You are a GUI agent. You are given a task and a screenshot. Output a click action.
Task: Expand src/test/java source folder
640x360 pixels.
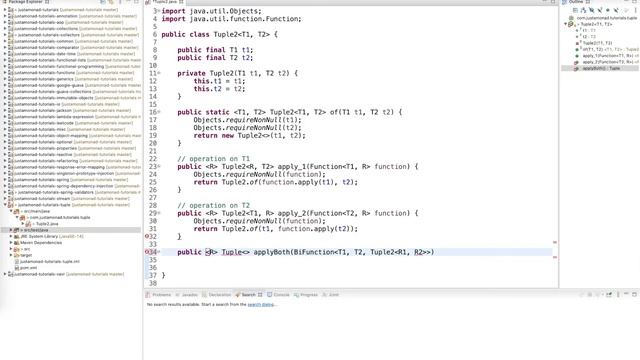click(x=11, y=230)
